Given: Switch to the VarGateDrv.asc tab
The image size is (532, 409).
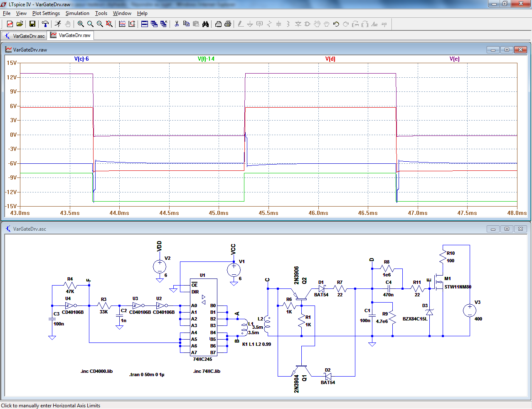Looking at the screenshot, I should [24, 36].
